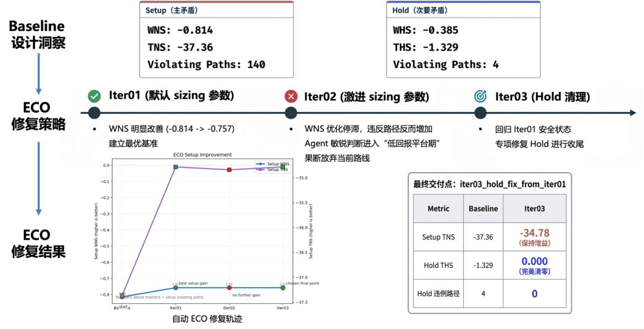
Task: Click the gray Baseline start marker in chart
Action: 122,296
